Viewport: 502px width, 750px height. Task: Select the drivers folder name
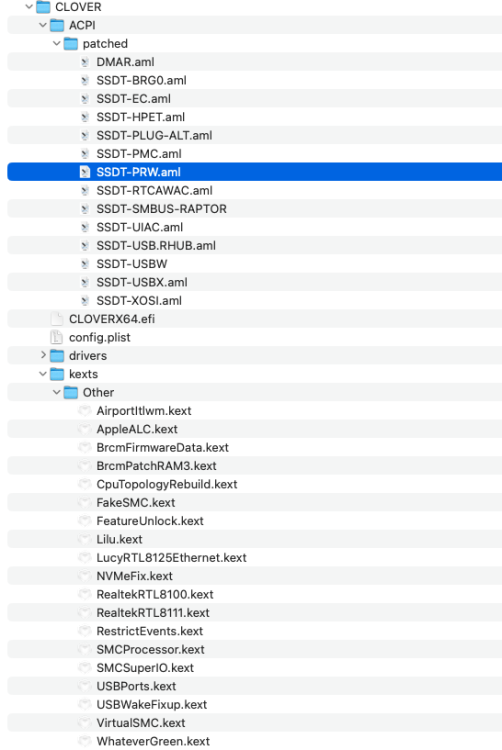88,355
